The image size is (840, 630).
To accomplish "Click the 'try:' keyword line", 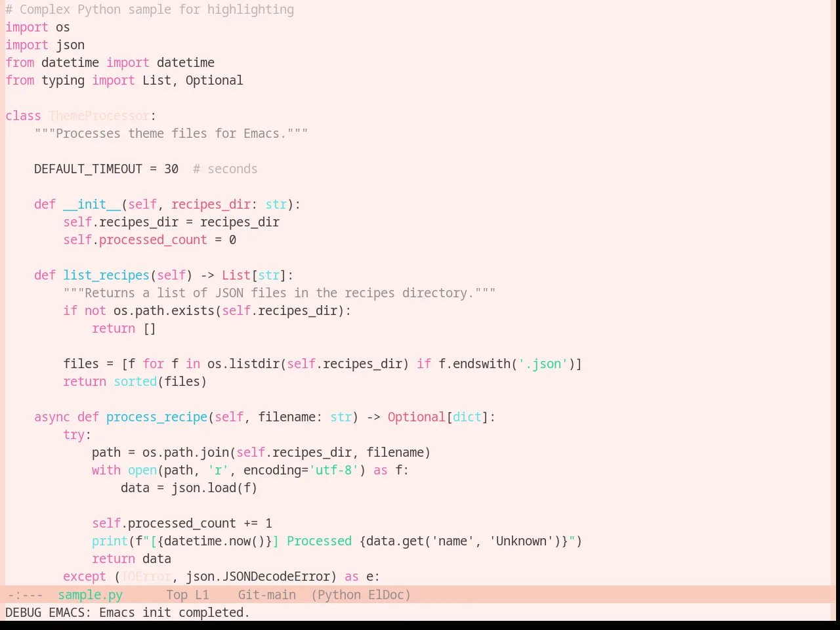I will (x=77, y=435).
